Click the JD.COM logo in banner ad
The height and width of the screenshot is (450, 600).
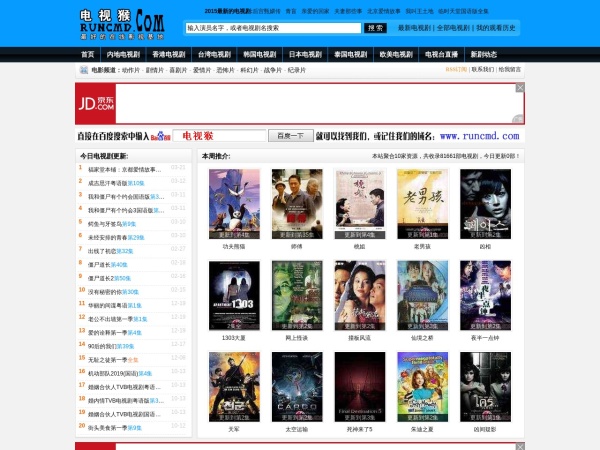coord(96,104)
